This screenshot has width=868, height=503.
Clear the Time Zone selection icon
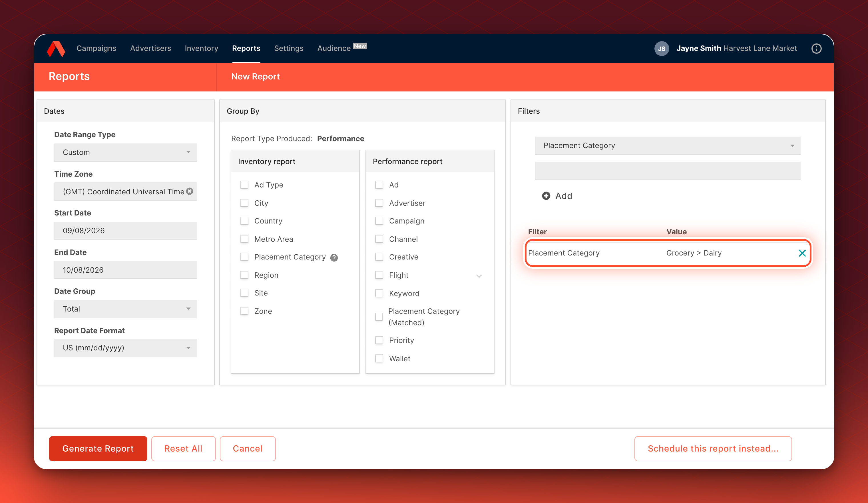click(190, 191)
